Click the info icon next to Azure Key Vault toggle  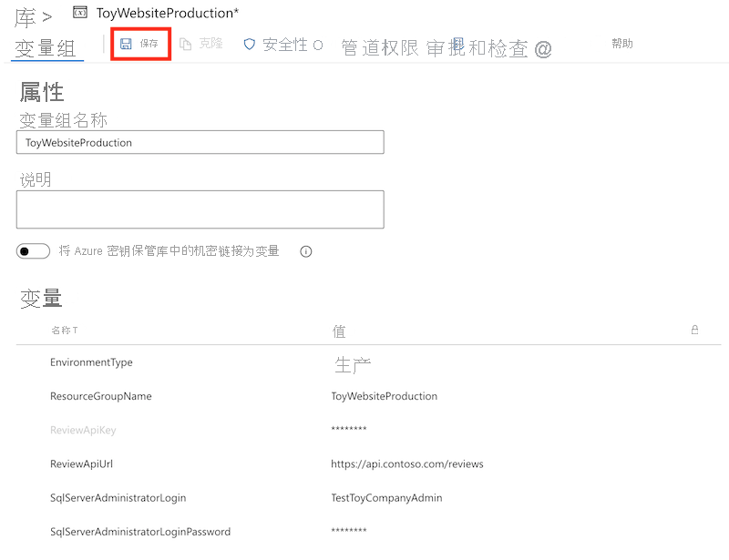coord(306,251)
